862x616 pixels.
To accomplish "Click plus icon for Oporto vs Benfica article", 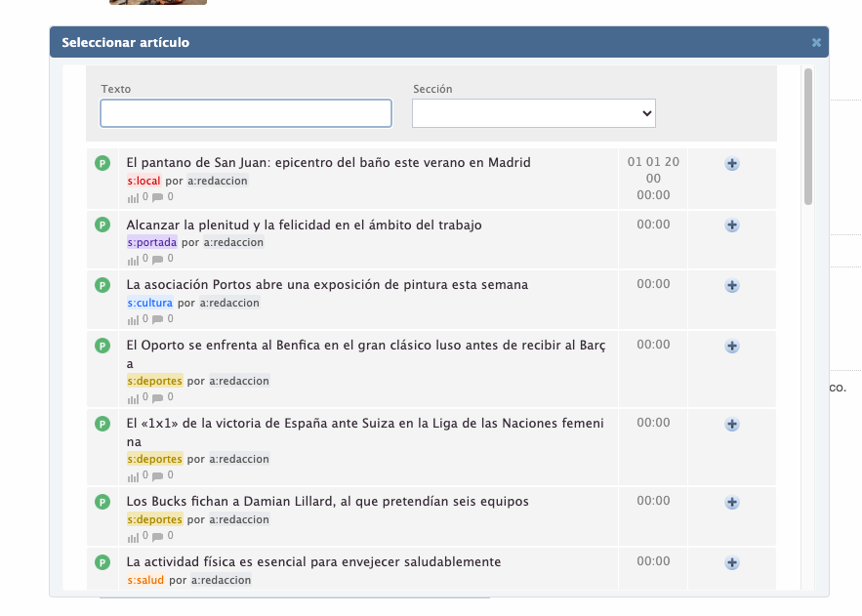I will click(732, 347).
